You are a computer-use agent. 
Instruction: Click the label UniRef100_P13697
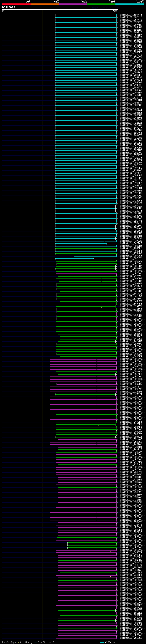[131, 495]
